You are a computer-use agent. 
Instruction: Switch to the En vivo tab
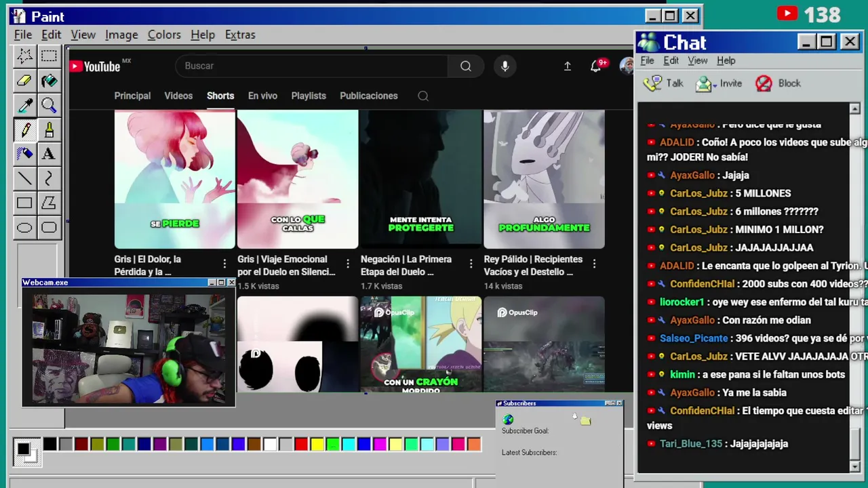[262, 96]
